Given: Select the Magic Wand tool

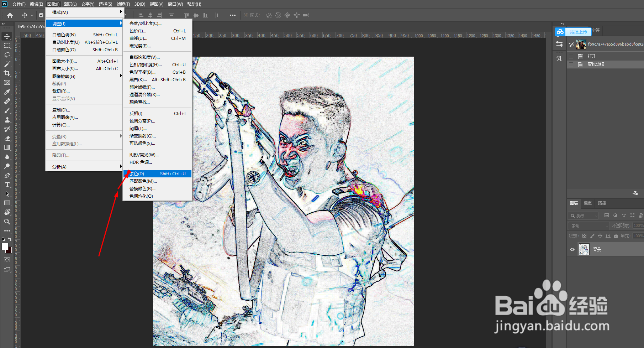Looking at the screenshot, I should pos(7,64).
